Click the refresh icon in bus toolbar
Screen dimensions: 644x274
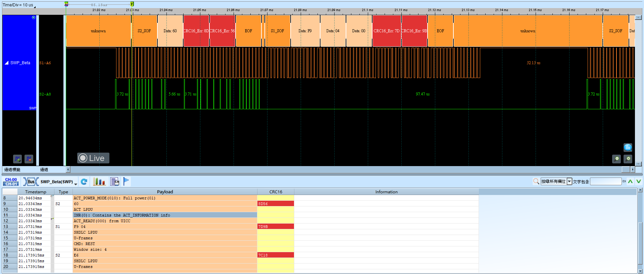(x=84, y=182)
